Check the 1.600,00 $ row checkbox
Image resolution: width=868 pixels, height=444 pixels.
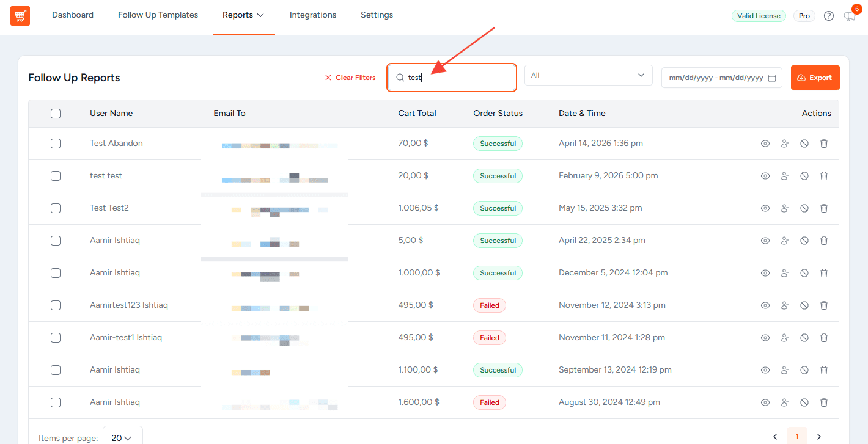pyautogui.click(x=56, y=402)
